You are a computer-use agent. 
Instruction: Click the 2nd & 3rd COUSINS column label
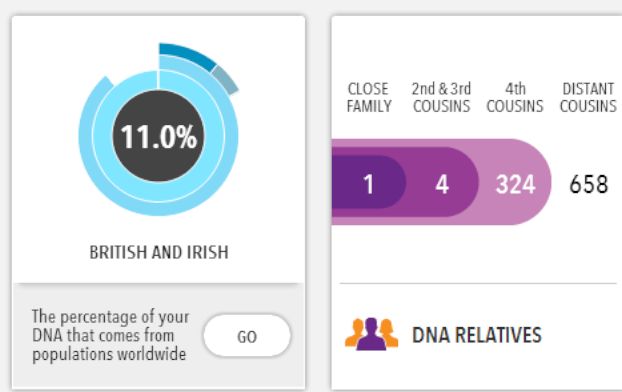(442, 98)
